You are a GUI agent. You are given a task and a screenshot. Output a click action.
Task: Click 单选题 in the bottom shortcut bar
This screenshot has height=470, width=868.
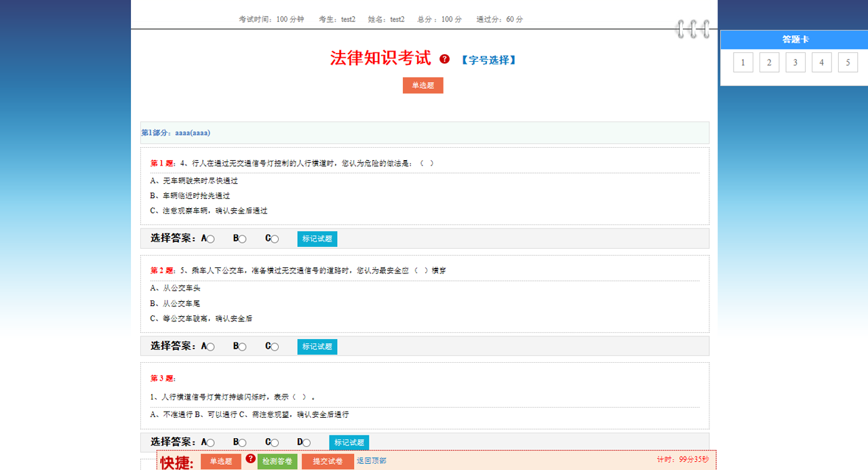point(220,462)
